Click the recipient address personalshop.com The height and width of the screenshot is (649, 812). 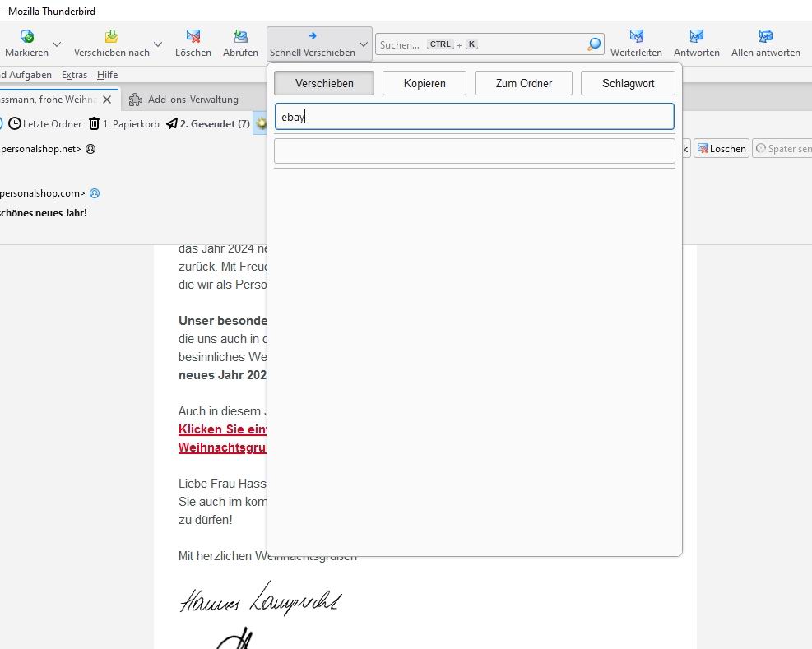point(43,194)
